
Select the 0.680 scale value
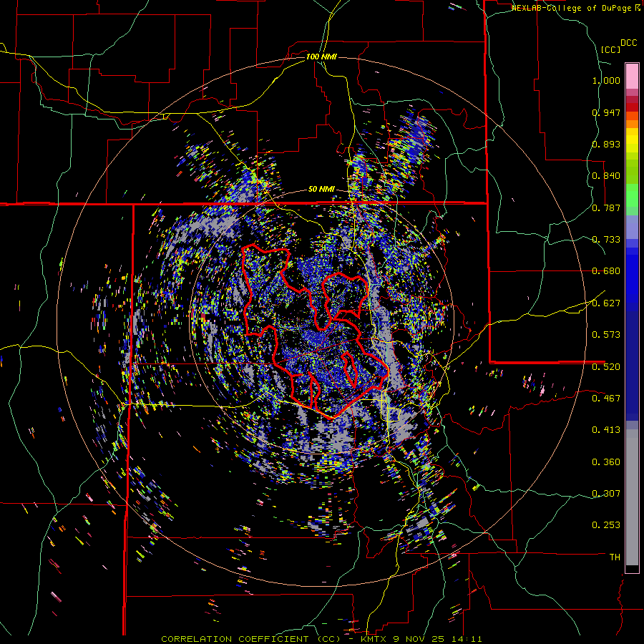pos(606,271)
